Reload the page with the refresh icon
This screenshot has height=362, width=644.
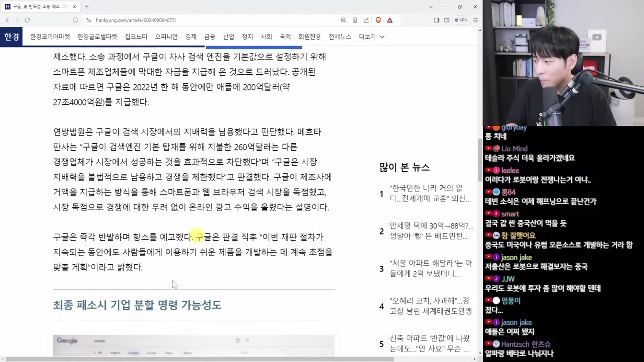27,20
